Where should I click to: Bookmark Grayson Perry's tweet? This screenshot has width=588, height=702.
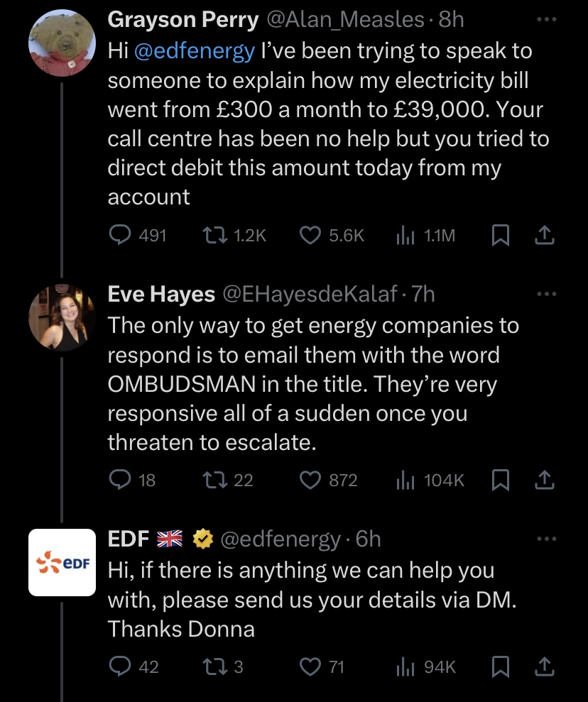[x=500, y=235]
